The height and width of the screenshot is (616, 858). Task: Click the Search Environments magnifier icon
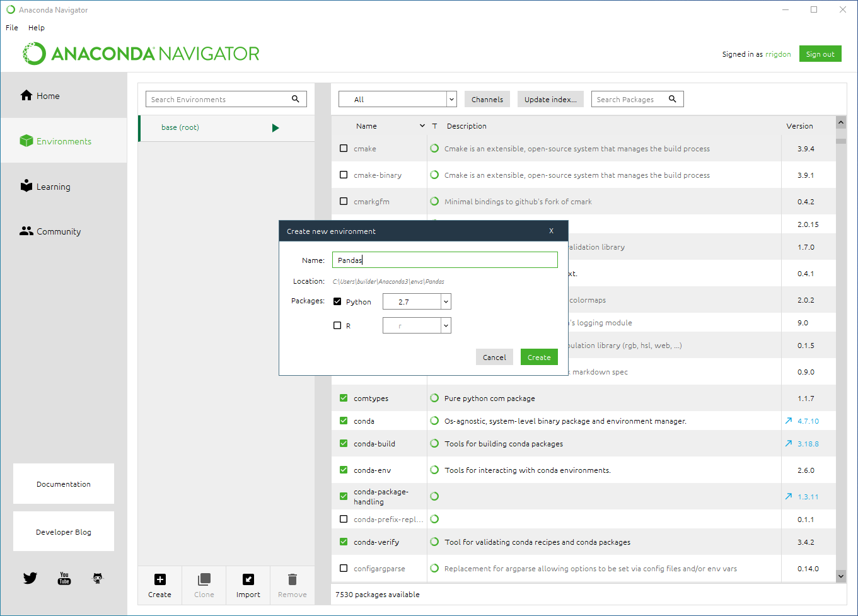click(x=296, y=99)
